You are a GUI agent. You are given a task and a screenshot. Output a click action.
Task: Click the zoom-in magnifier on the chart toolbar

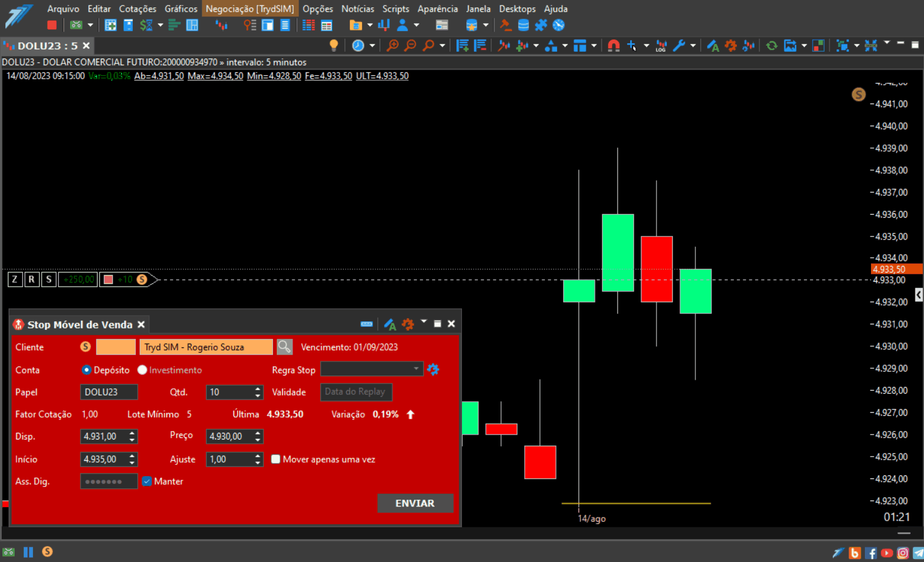[x=393, y=45]
